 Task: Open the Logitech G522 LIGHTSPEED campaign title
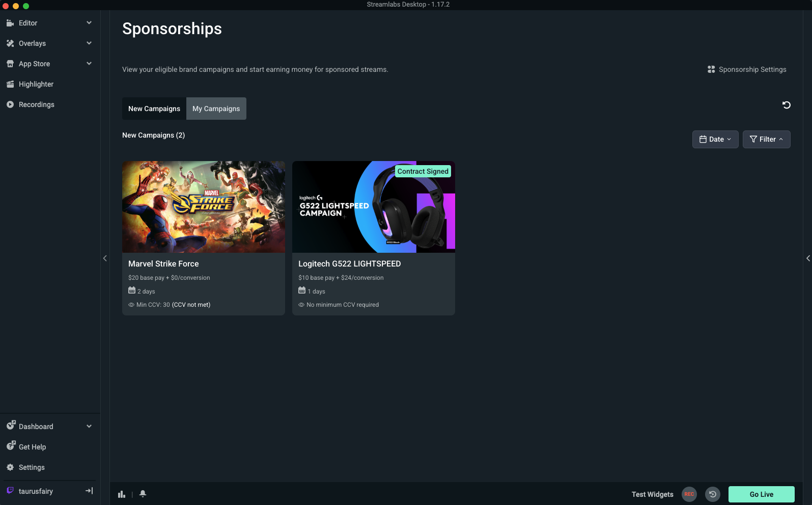(x=350, y=263)
